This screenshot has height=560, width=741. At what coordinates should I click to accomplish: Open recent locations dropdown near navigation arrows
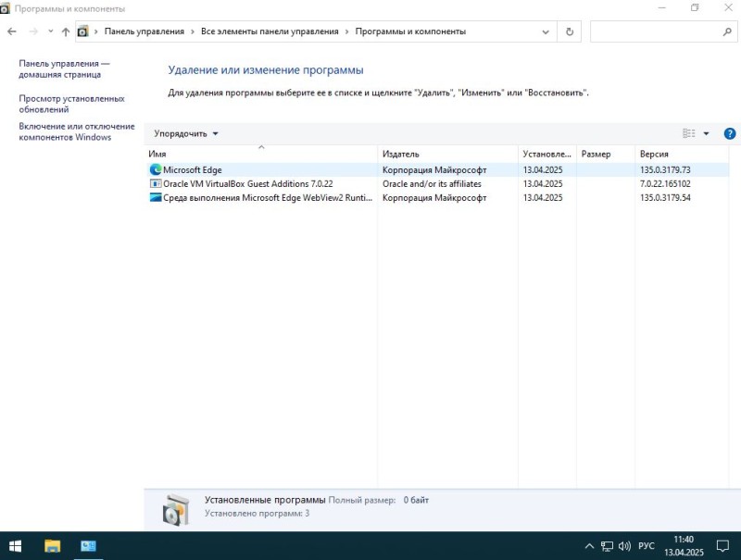pos(51,31)
